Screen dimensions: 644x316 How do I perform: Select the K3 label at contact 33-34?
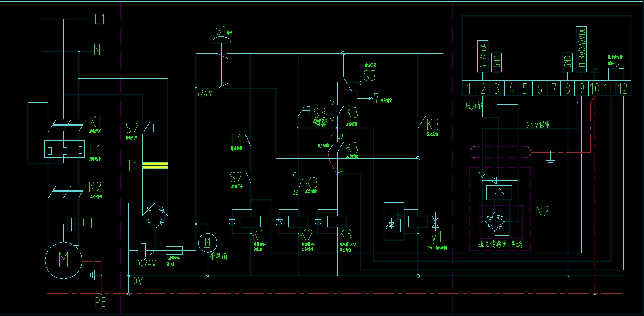tap(352, 147)
